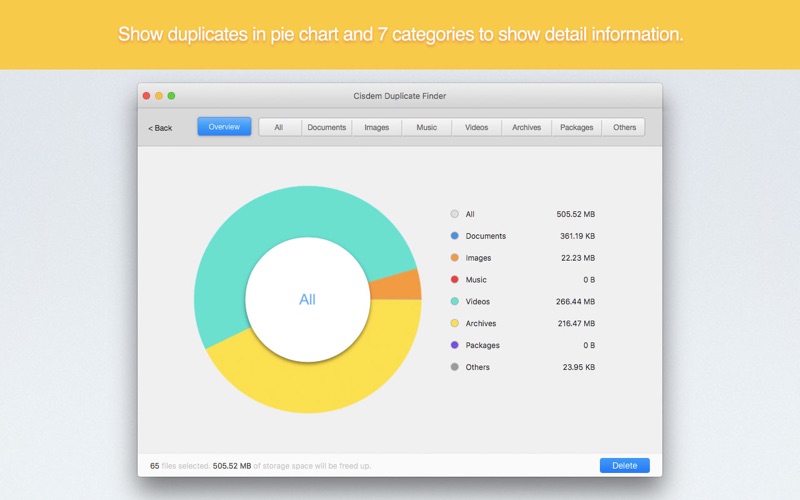Open the Videos tab
Viewport: 800px width, 500px height.
click(477, 128)
